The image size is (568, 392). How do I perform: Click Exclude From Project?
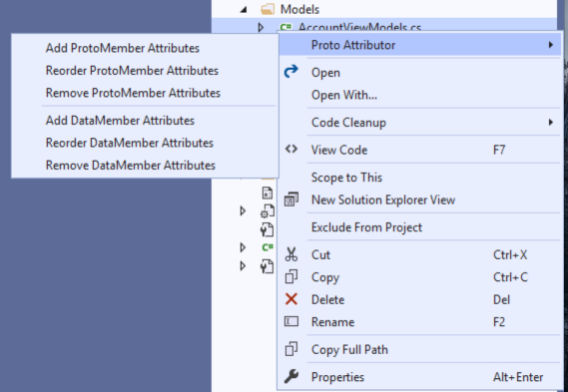[366, 227]
